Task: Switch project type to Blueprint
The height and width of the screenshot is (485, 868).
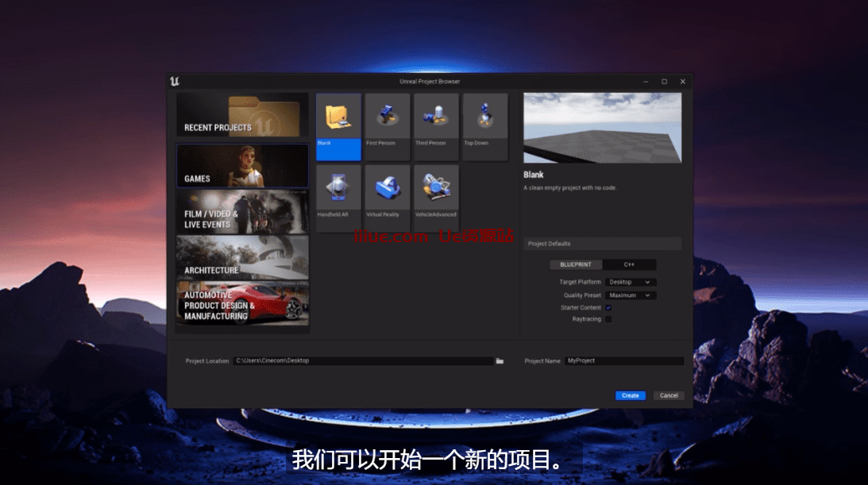Action: tap(576, 265)
